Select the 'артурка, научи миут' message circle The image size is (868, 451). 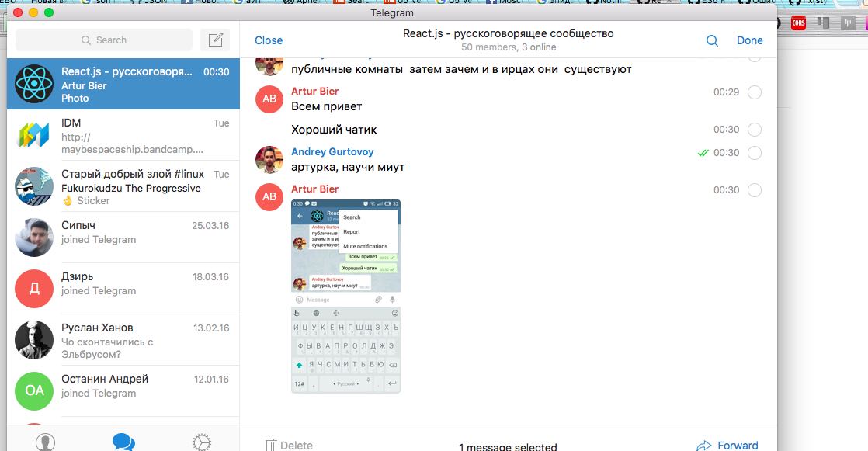click(755, 153)
